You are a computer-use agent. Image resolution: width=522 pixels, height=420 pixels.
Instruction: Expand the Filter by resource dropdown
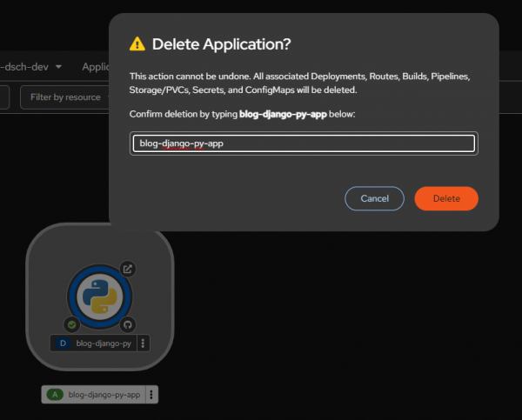[x=65, y=97]
